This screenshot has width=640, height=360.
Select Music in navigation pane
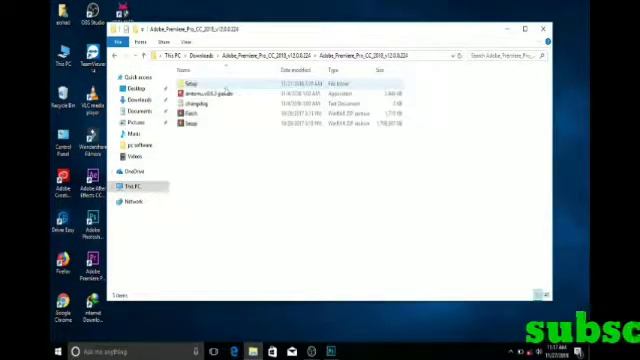133,134
